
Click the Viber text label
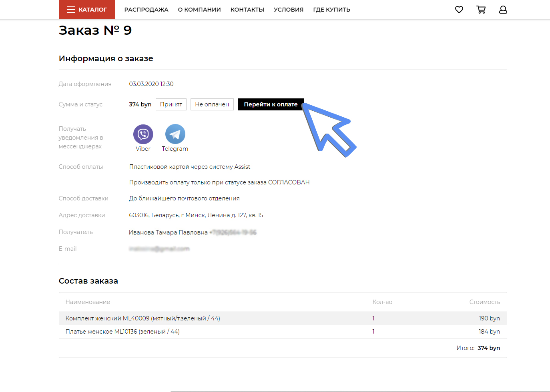(143, 149)
